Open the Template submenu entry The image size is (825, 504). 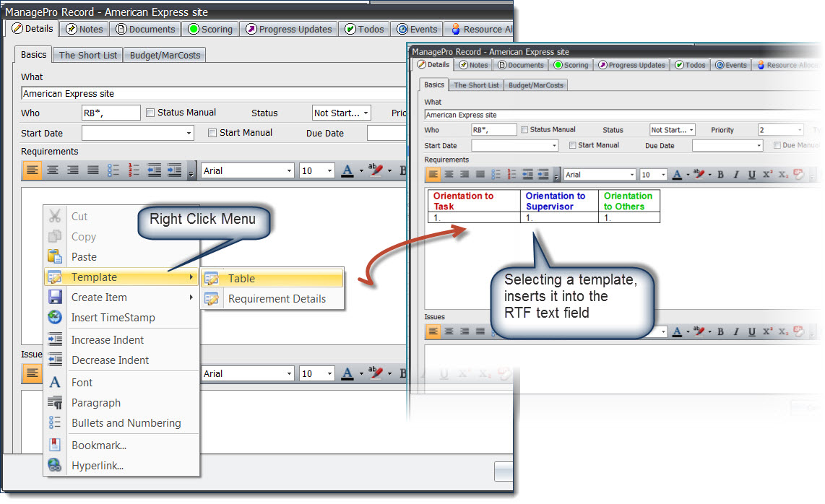(121, 277)
